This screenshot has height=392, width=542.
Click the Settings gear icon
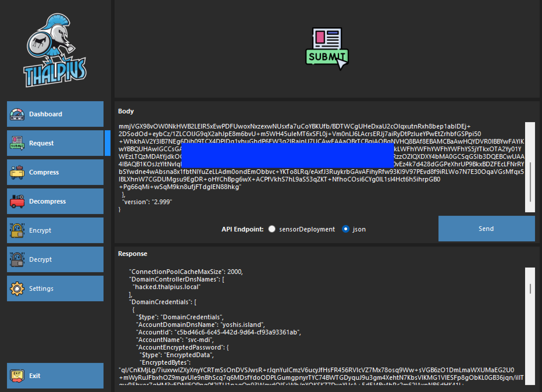point(17,288)
